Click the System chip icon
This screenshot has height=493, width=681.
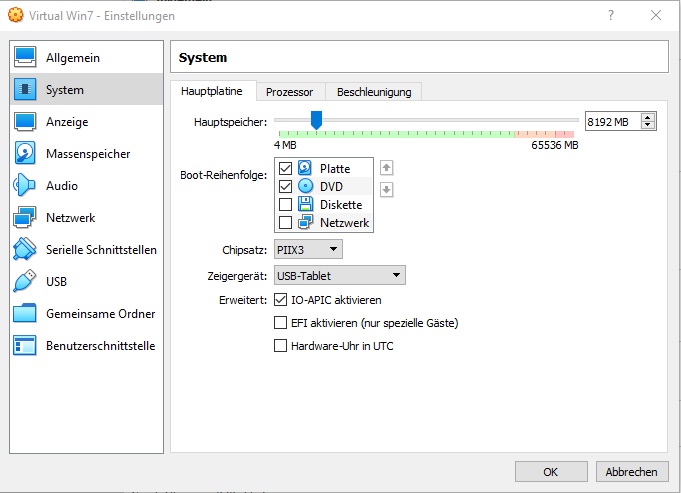click(x=25, y=89)
